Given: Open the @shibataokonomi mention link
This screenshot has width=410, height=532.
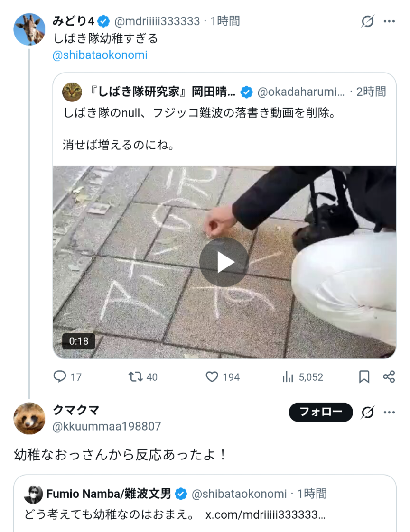Looking at the screenshot, I should coord(100,55).
